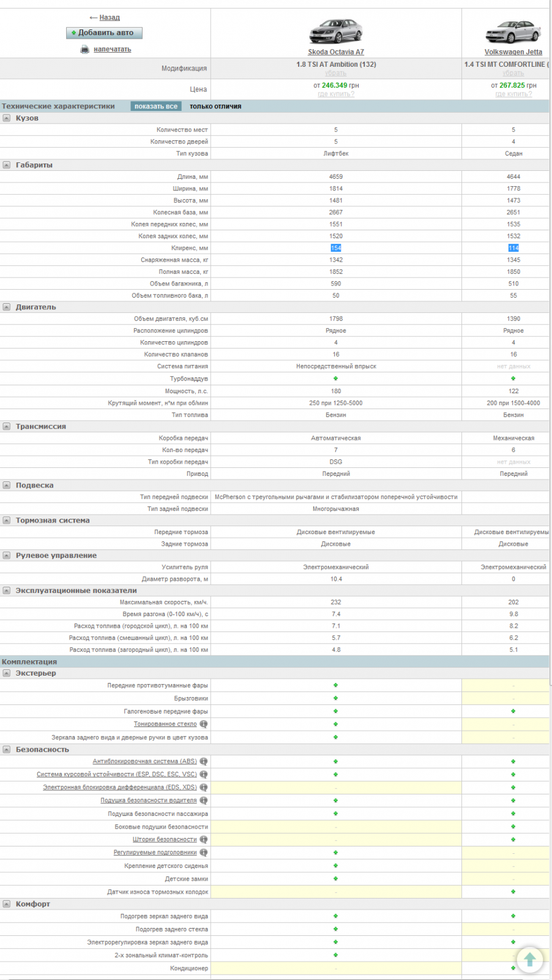
Task: Click the Добавить авто button
Action: coord(104,33)
